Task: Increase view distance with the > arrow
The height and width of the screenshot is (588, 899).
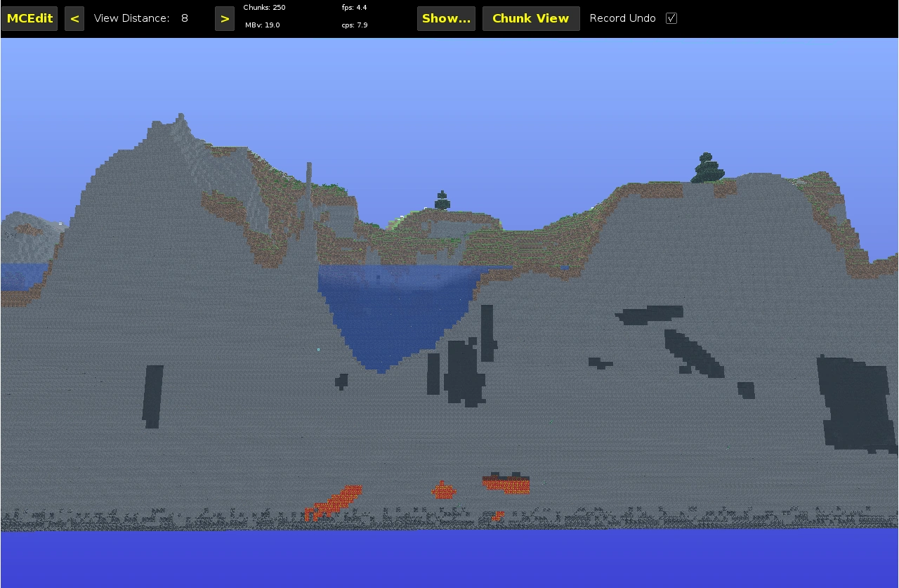Action: tap(225, 19)
